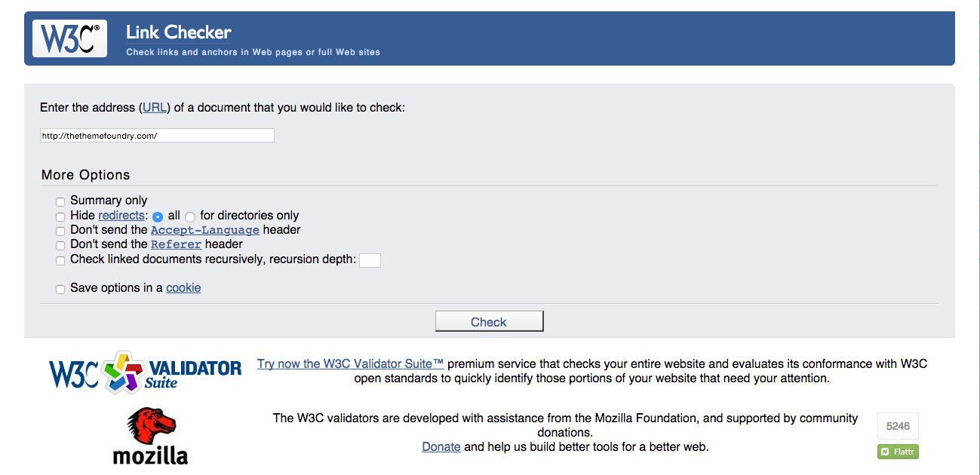Viewport: 980px width, 475px height.
Task: Click the Check button
Action: click(489, 321)
